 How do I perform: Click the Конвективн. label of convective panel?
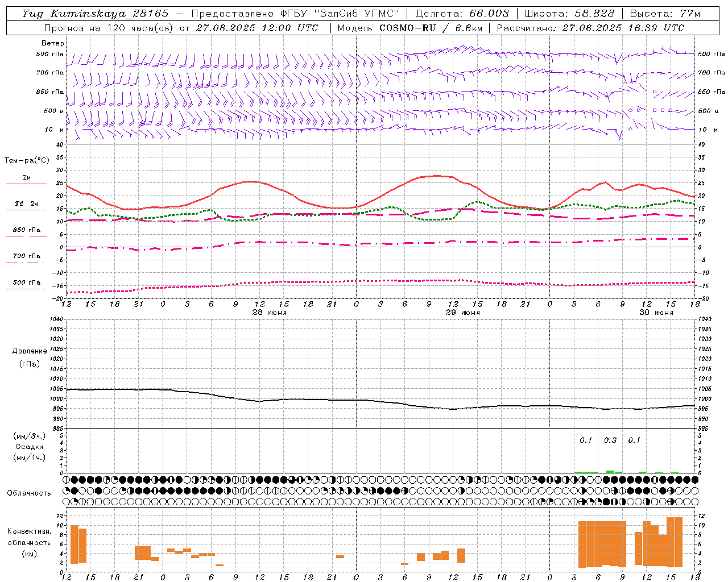pos(30,531)
